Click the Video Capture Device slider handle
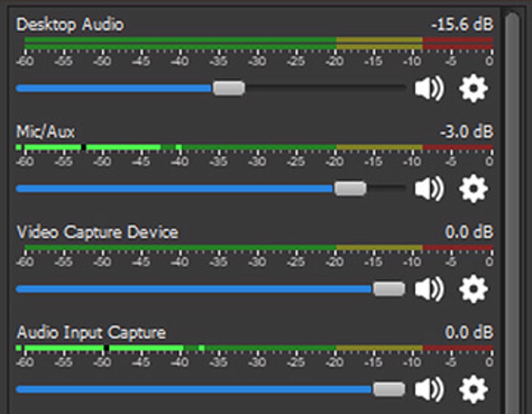532x414 pixels. point(389,289)
